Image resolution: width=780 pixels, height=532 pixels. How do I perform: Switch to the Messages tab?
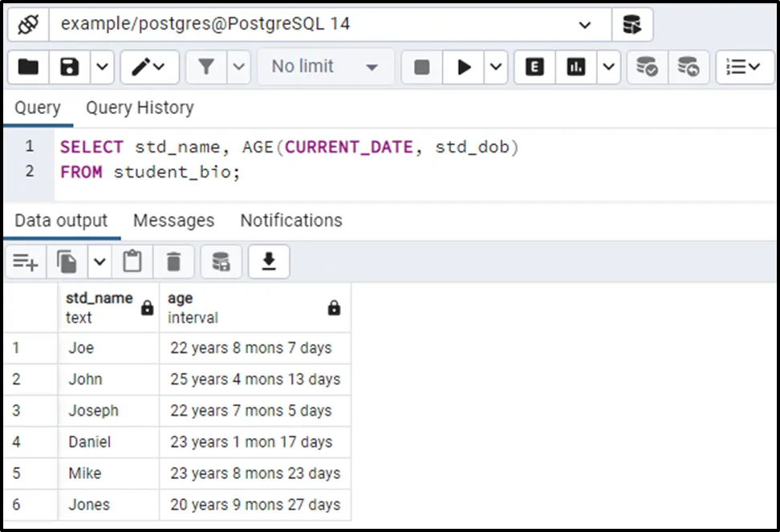click(x=173, y=221)
